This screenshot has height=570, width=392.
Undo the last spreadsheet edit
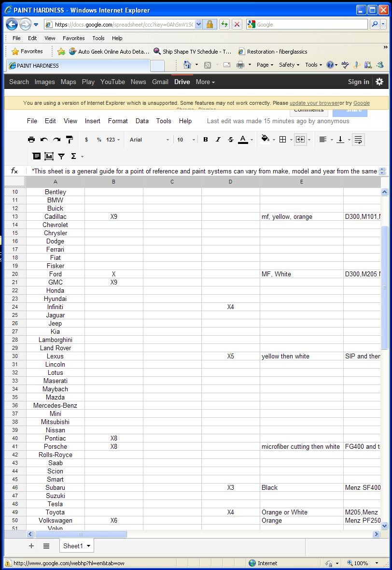pos(44,140)
